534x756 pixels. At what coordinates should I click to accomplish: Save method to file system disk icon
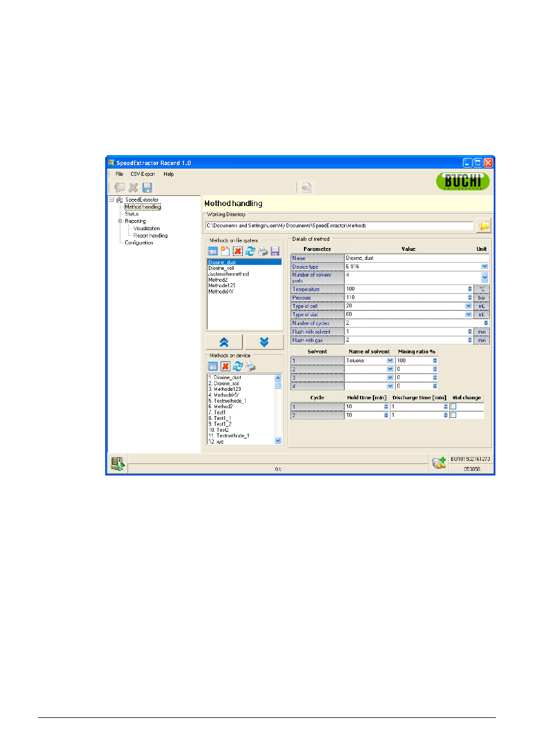(x=275, y=251)
